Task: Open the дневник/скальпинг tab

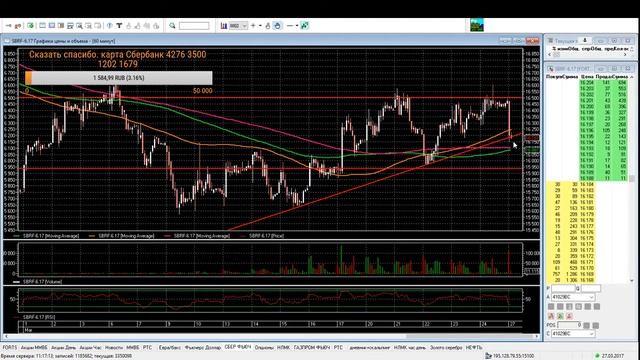Action: click(370, 347)
